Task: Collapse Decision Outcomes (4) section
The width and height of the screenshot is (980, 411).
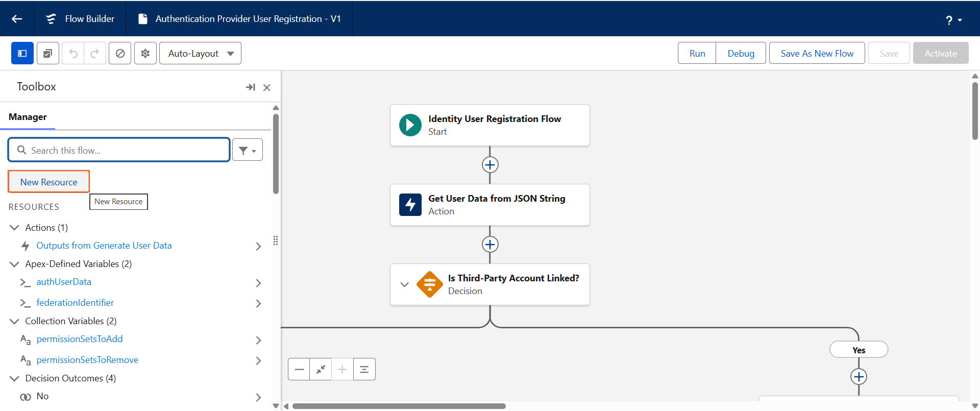Action: (x=14, y=378)
